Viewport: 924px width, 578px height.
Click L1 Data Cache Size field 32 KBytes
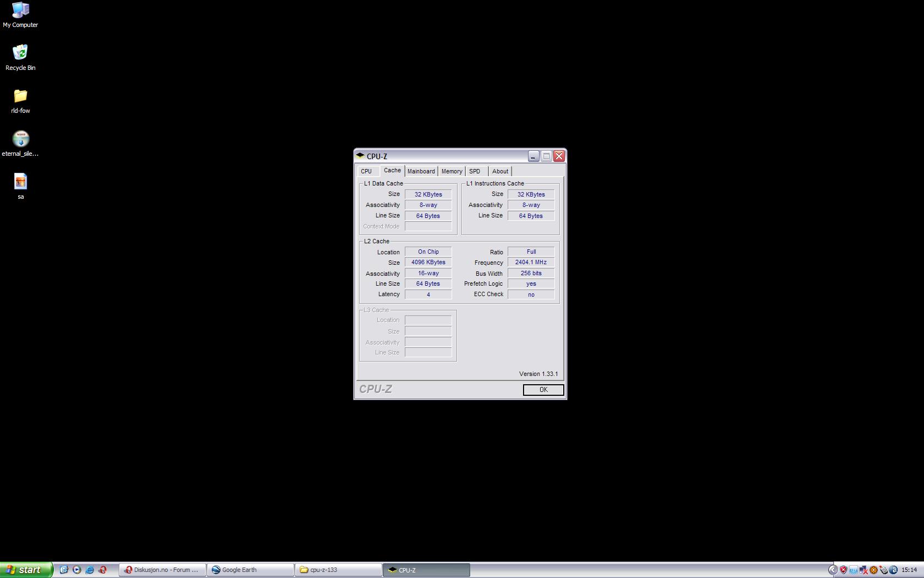[x=428, y=194]
